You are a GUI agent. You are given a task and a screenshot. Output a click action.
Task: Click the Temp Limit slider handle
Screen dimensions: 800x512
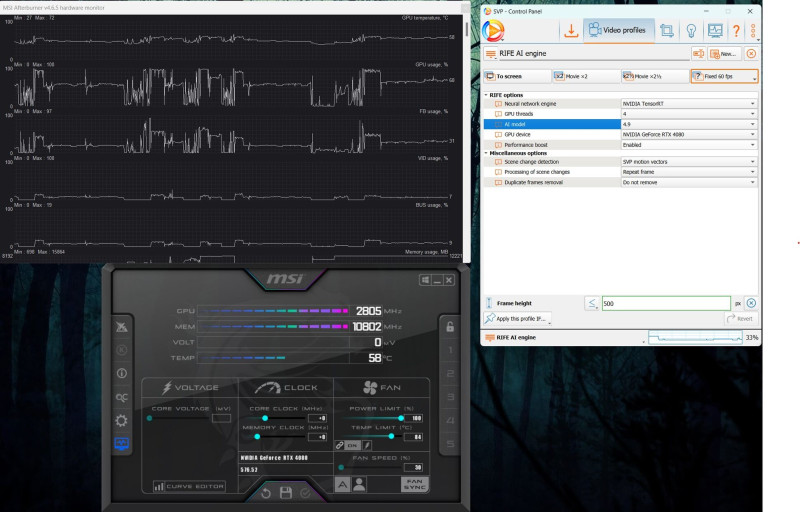click(391, 436)
